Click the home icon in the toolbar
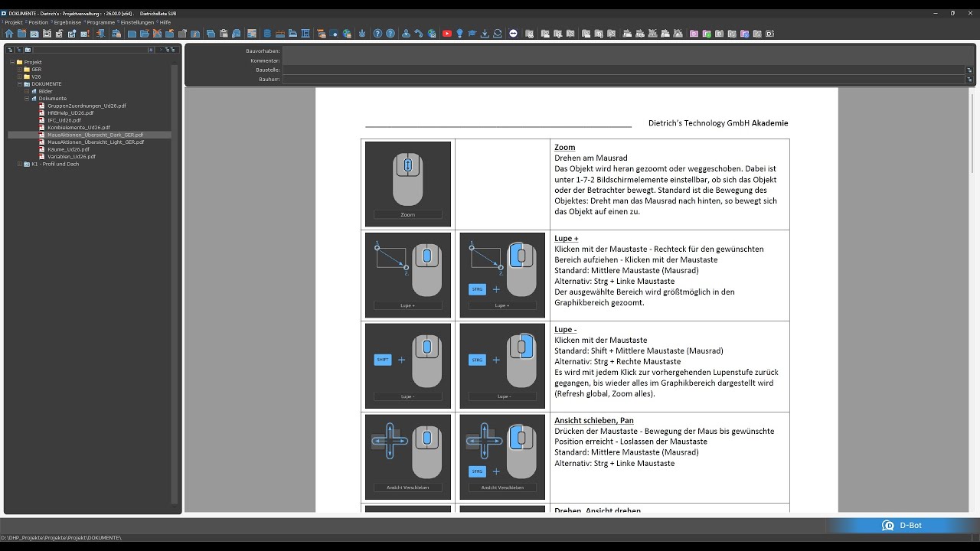Screen dimensions: 980x551 pyautogui.click(x=9, y=34)
